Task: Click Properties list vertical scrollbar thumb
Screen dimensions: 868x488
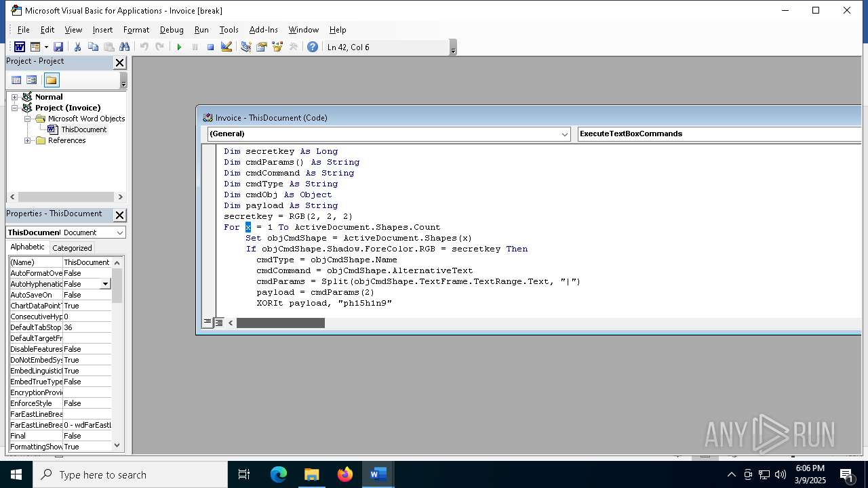Action: point(117,285)
